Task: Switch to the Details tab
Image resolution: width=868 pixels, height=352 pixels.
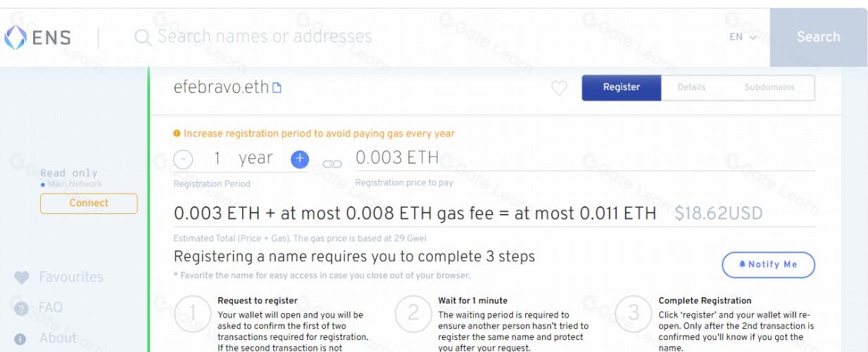Action: [x=691, y=88]
